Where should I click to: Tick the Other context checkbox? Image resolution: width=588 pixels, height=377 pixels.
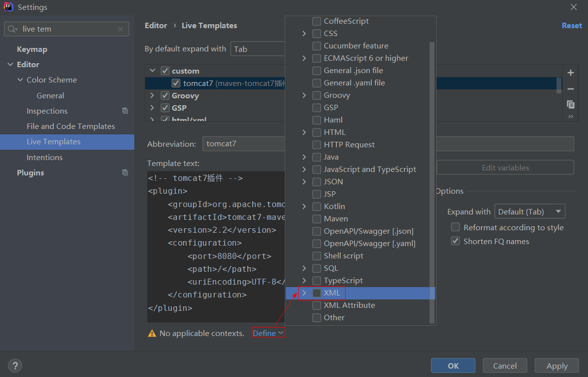click(316, 318)
